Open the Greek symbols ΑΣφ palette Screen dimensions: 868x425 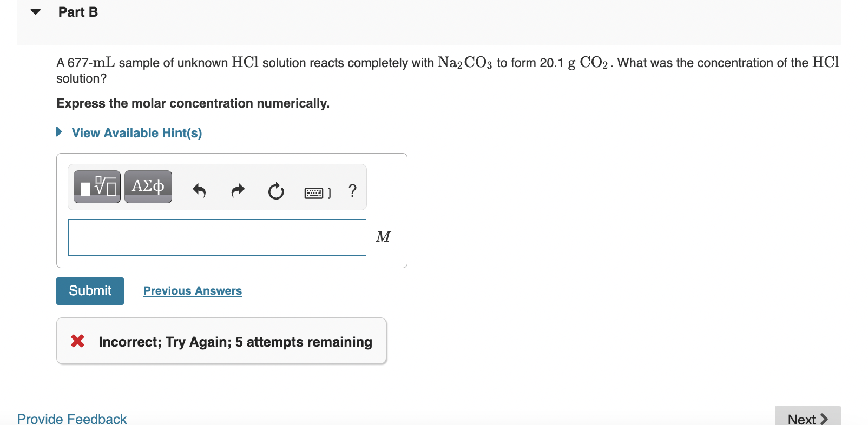148,185
